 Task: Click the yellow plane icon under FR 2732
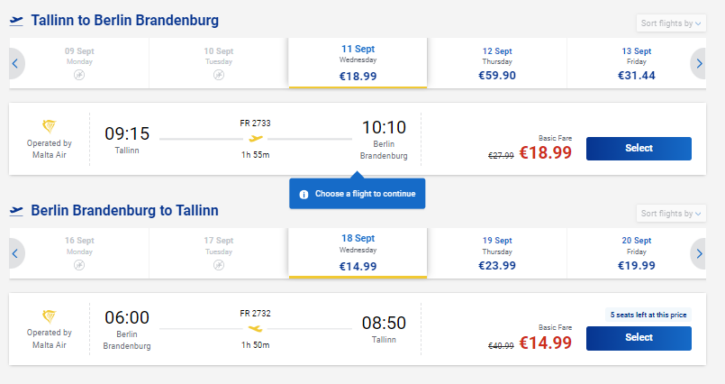point(255,328)
